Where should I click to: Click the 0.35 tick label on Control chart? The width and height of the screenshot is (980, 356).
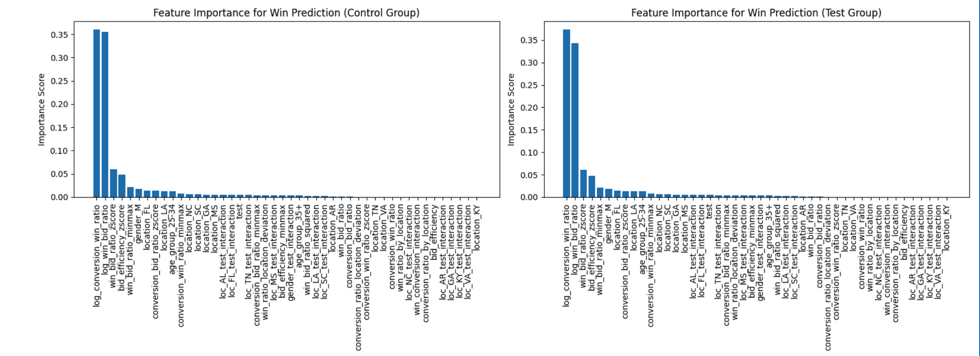(59, 35)
